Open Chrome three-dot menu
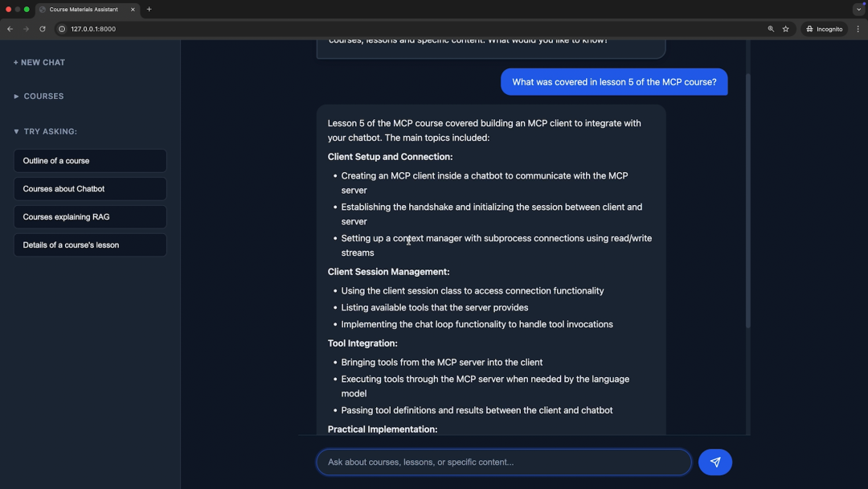This screenshot has height=489, width=868. pos(858,29)
